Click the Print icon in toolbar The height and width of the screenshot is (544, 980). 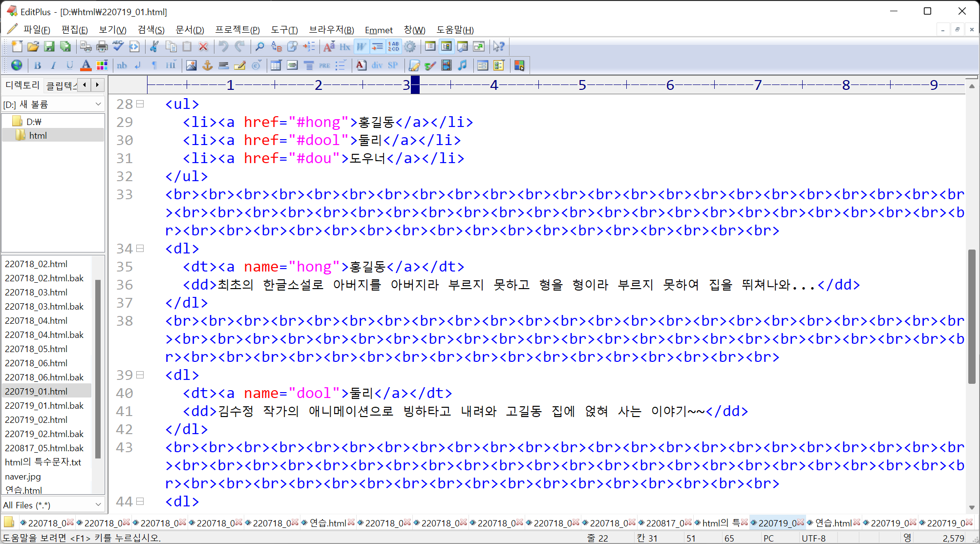click(102, 46)
